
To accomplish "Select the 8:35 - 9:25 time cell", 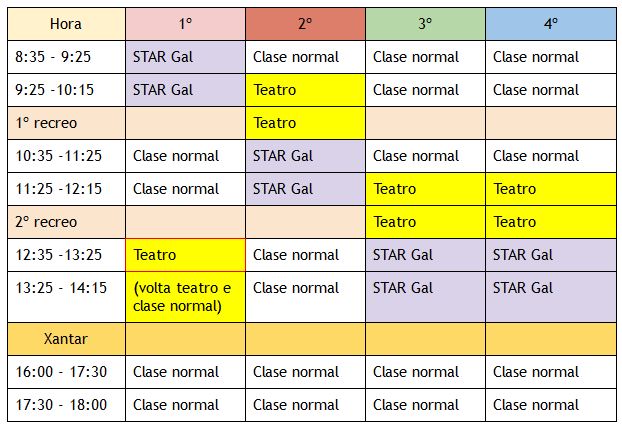I will [x=66, y=57].
